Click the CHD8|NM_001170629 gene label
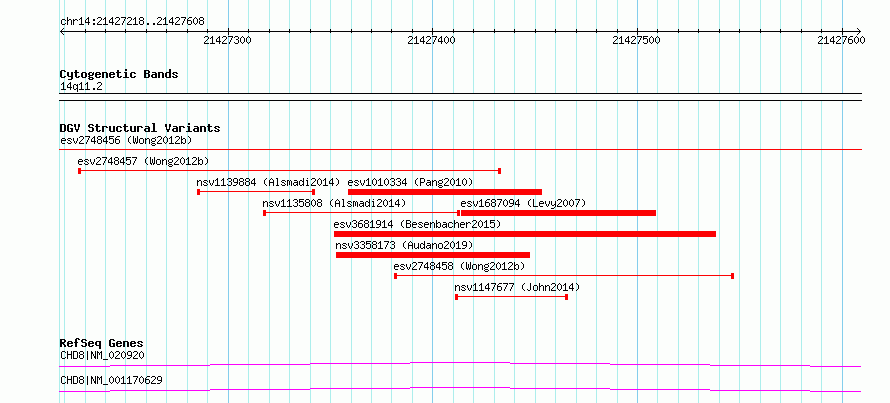The height and width of the screenshot is (403, 890). click(x=111, y=380)
